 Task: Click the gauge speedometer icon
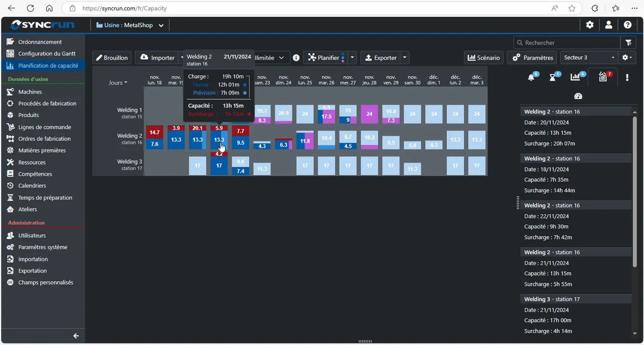click(578, 96)
